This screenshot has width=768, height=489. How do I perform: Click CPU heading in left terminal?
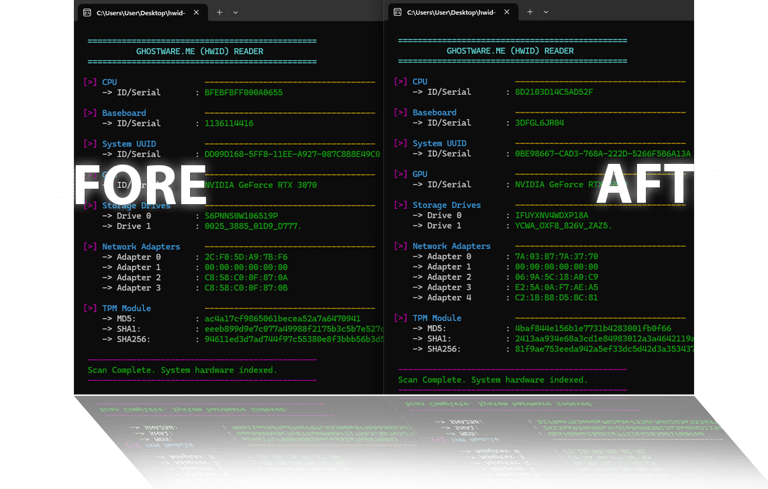pyautogui.click(x=109, y=82)
